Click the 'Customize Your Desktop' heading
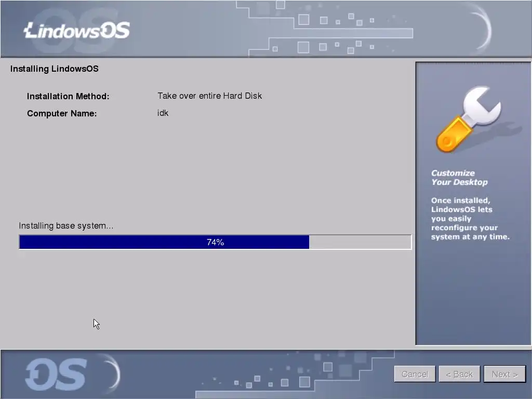 tap(459, 178)
